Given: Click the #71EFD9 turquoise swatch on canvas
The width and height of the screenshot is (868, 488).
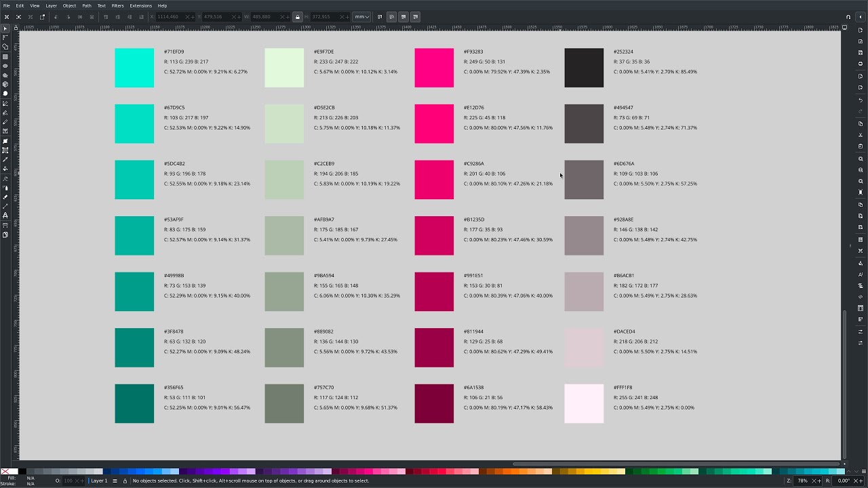Looking at the screenshot, I should [x=134, y=68].
